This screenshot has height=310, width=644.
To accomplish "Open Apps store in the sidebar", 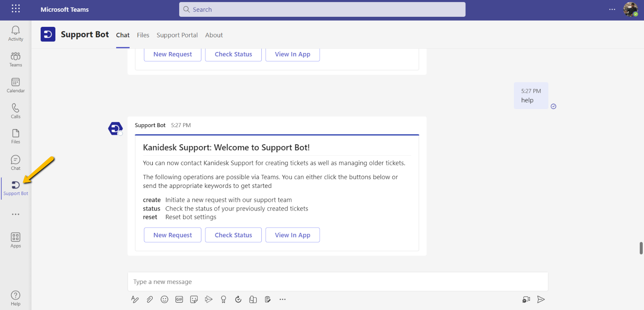I will [16, 240].
